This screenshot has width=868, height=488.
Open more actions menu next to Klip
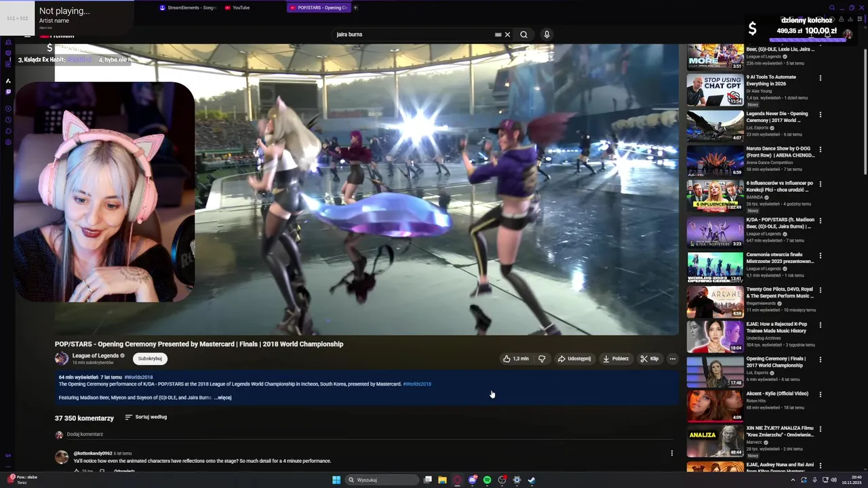pyautogui.click(x=673, y=359)
